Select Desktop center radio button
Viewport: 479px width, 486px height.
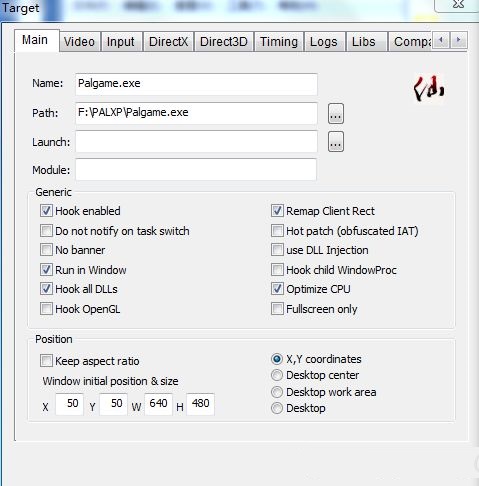point(277,375)
